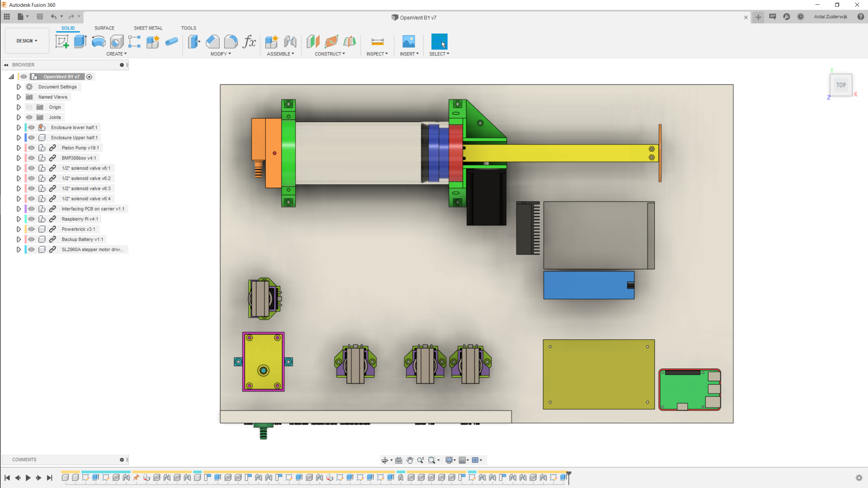The image size is (868, 488).
Task: Toggle visibility of Origin folder
Action: coord(29,107)
